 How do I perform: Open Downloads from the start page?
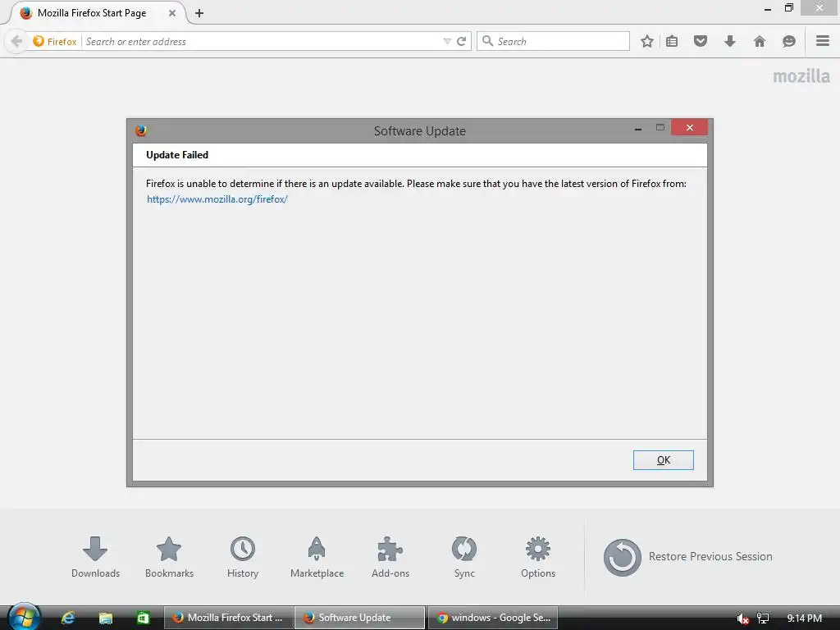click(x=95, y=557)
